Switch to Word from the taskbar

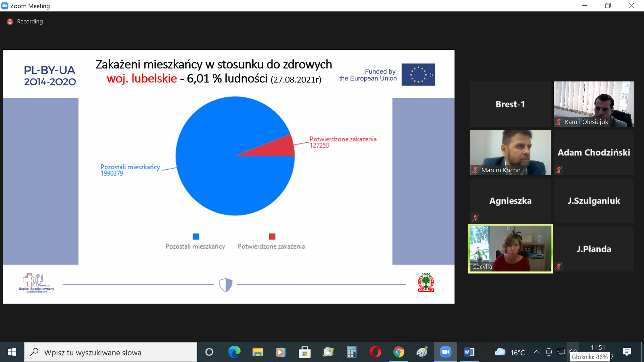point(469,352)
